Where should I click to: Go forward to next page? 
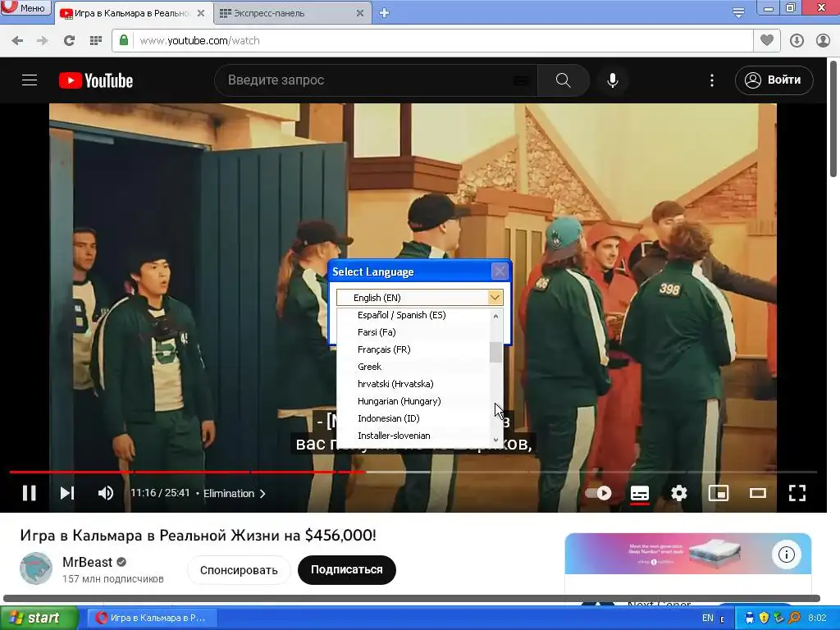coord(43,41)
